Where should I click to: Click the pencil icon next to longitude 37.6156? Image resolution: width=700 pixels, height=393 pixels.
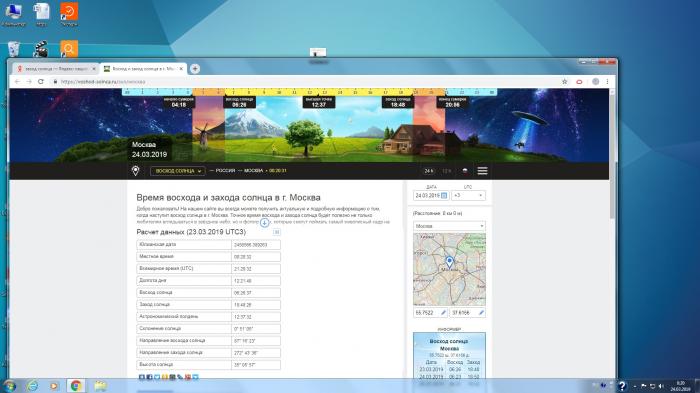[481, 313]
